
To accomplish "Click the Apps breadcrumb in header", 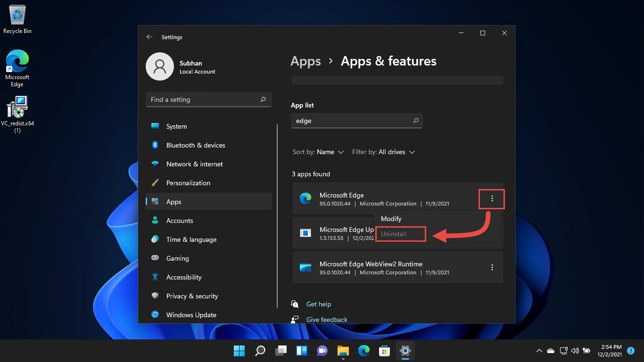I will (x=305, y=61).
